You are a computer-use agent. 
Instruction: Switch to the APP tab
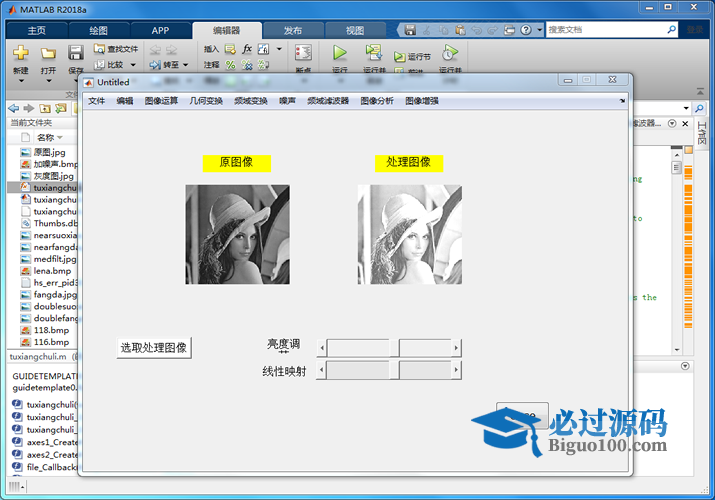pyautogui.click(x=161, y=31)
